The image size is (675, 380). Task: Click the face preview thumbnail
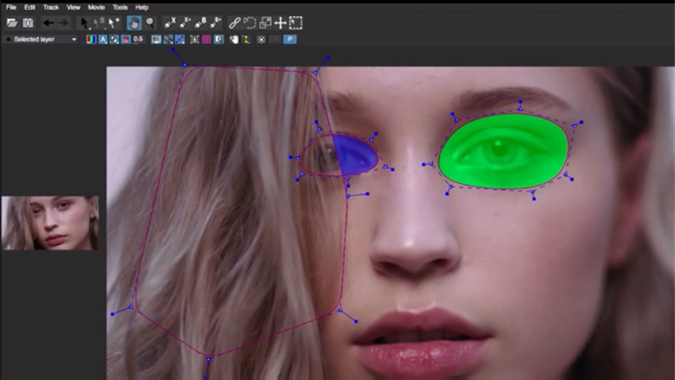coord(50,223)
